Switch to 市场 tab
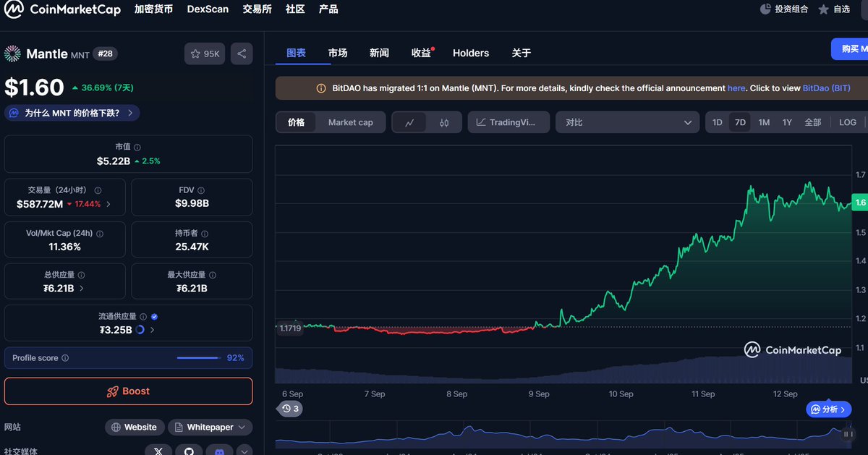This screenshot has width=868, height=455. pos(338,53)
